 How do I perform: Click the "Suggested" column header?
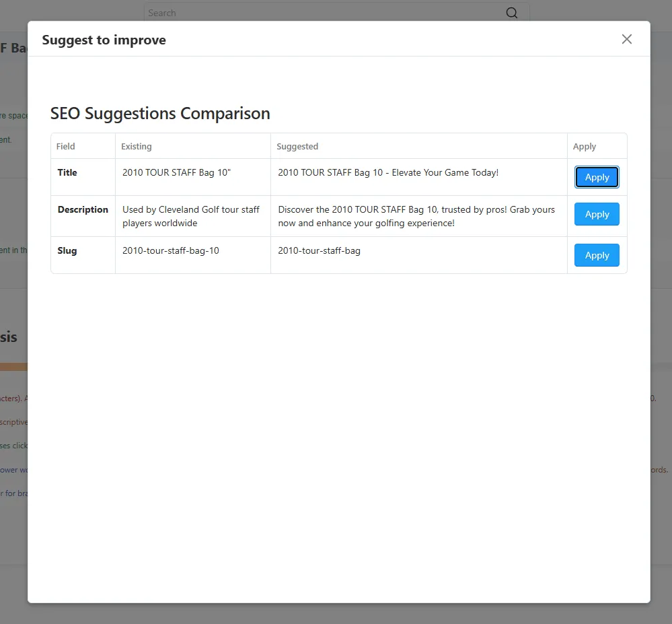pyautogui.click(x=297, y=146)
